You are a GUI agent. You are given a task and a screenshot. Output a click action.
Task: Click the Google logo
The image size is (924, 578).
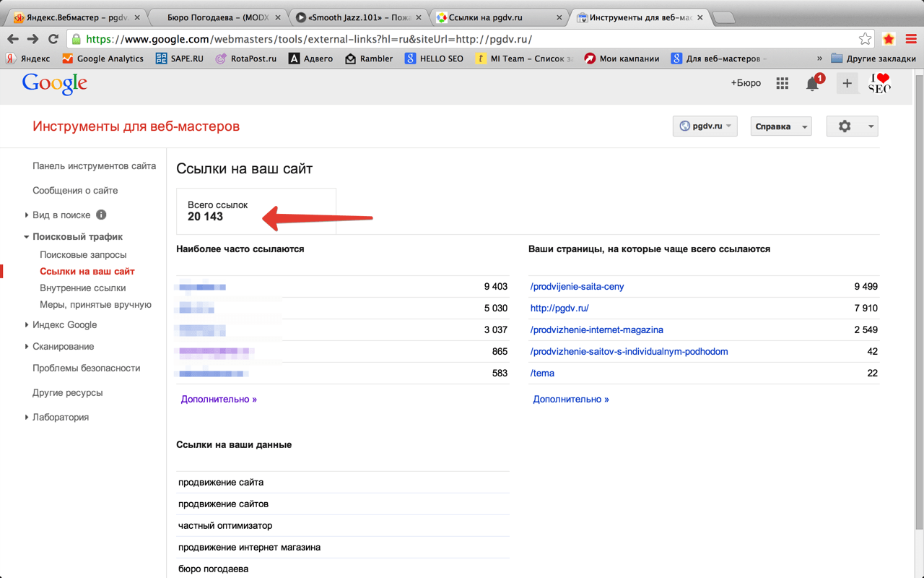pyautogui.click(x=55, y=84)
